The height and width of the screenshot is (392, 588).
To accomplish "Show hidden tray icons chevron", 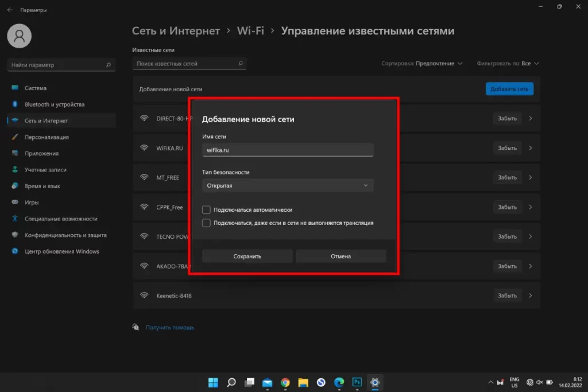I will [490, 382].
